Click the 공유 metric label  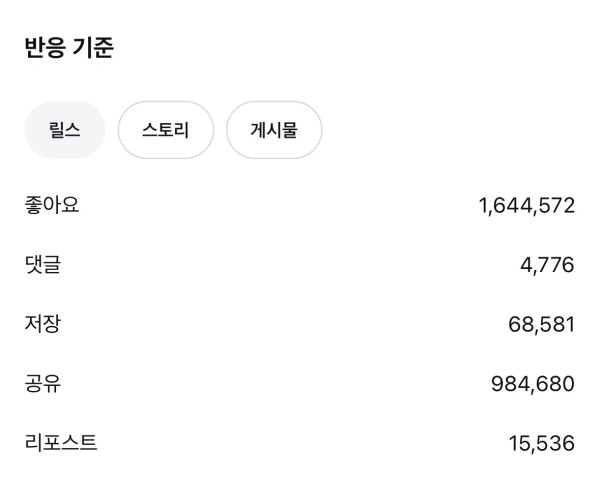coord(43,383)
